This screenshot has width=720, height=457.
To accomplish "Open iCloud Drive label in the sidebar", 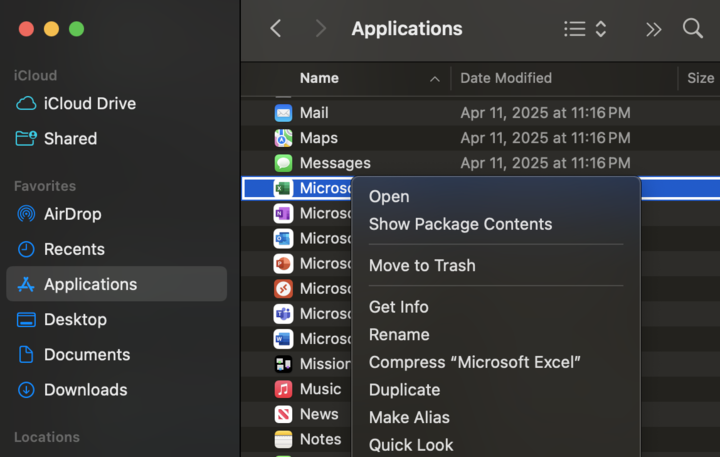I will click(90, 103).
